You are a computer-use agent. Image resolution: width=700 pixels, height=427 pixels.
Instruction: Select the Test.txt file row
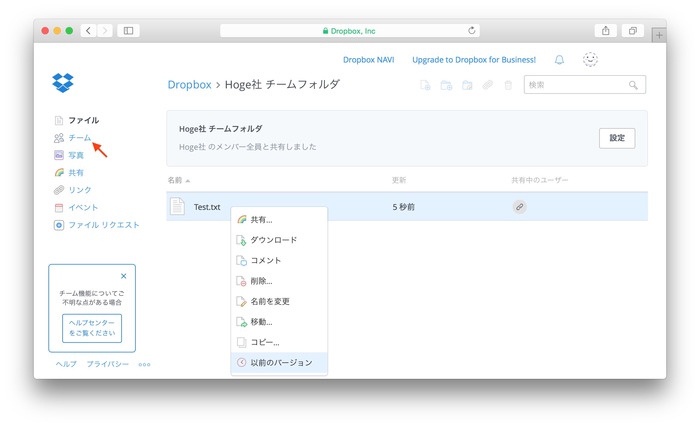click(407, 207)
